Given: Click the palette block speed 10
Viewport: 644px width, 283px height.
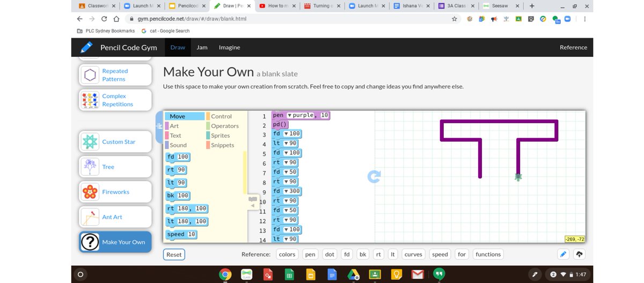Looking at the screenshot, I should pyautogui.click(x=182, y=234).
